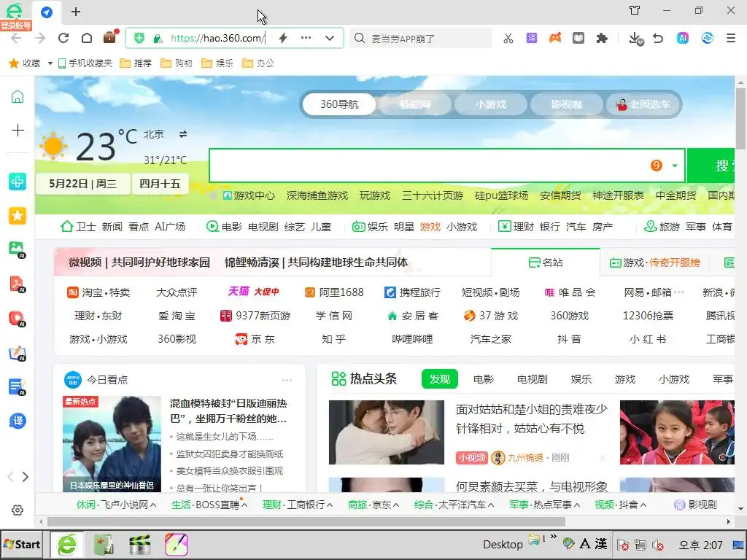
Task: Select the 小游戏 pill tab
Action: coord(491,104)
